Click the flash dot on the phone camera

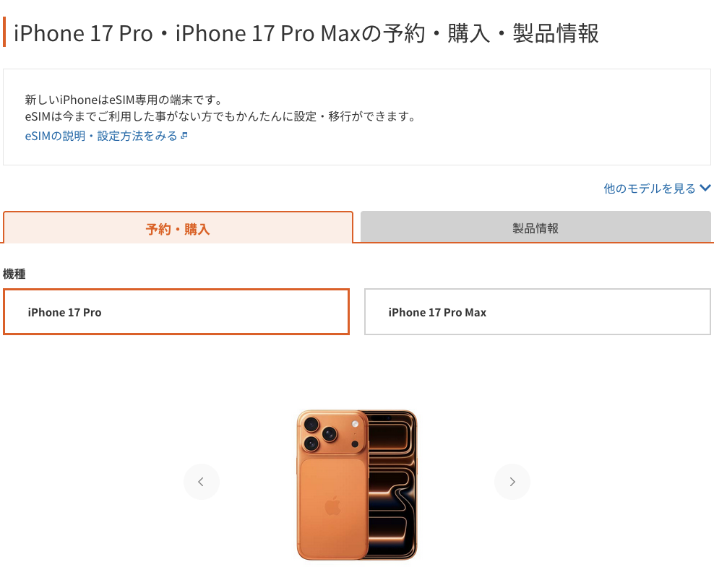(x=355, y=424)
